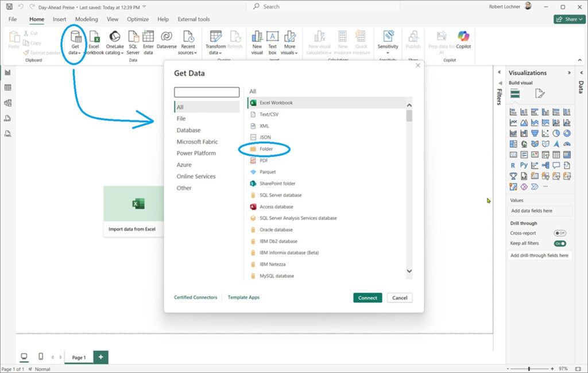Open the View ribbon tab
588x373 pixels.
coord(113,19)
